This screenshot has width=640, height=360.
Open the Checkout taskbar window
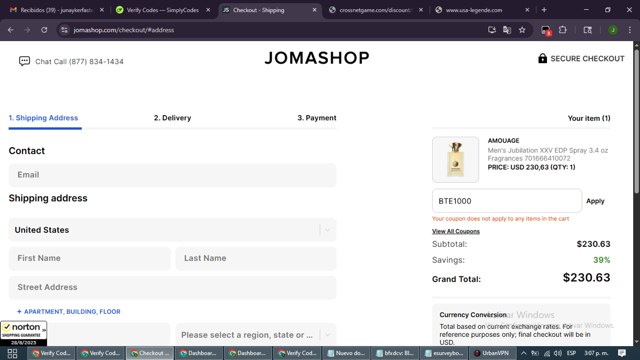coord(150,353)
